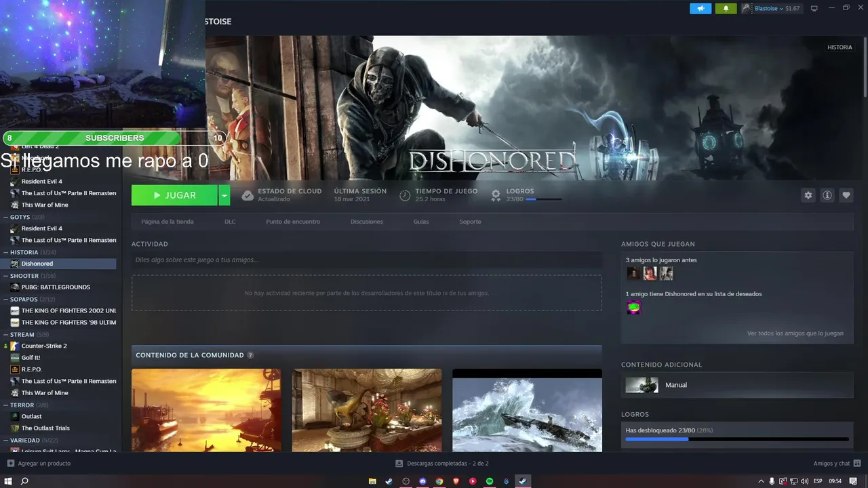This screenshot has width=868, height=488.
Task: Open the Página de la tienda tab
Action: point(167,222)
